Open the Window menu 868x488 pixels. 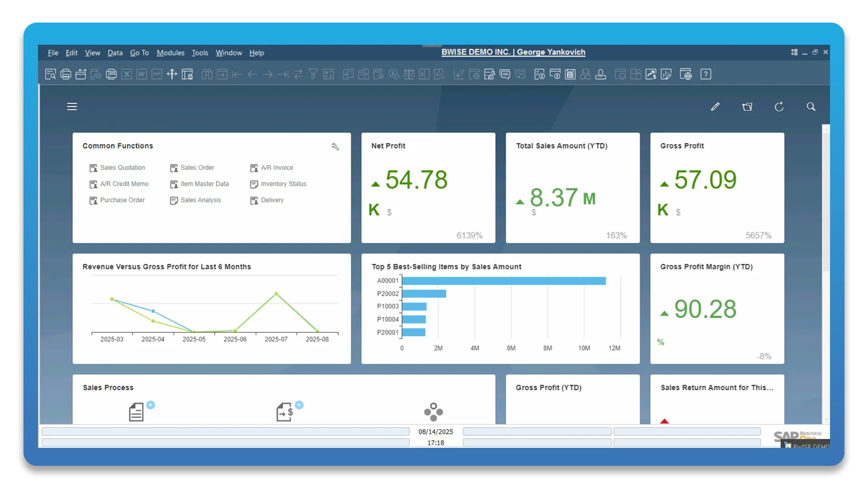[229, 53]
